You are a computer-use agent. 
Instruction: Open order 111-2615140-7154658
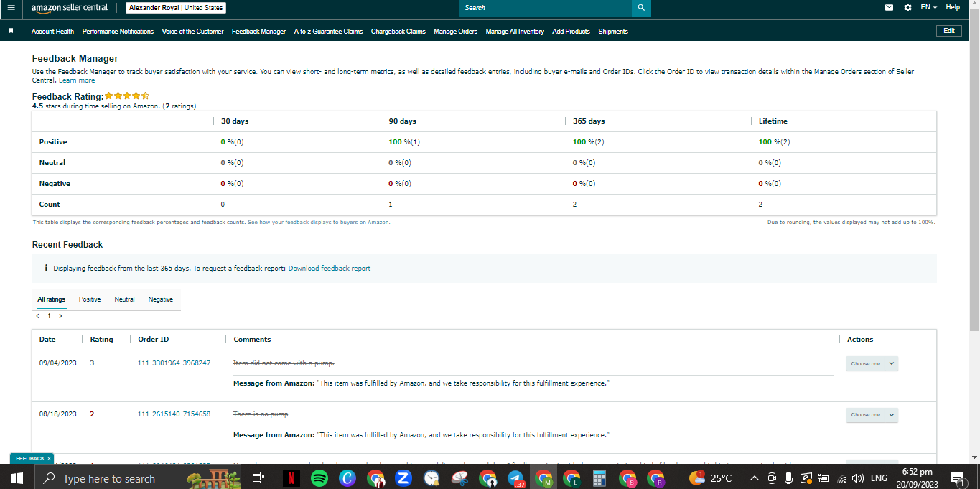coord(174,414)
